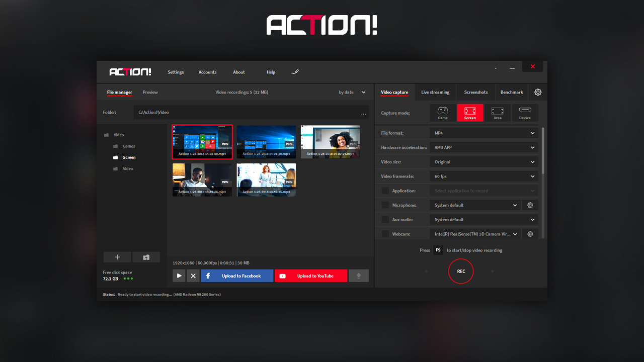Viewport: 644px width, 362px height.
Task: Click Upload to YouTube
Action: (311, 276)
